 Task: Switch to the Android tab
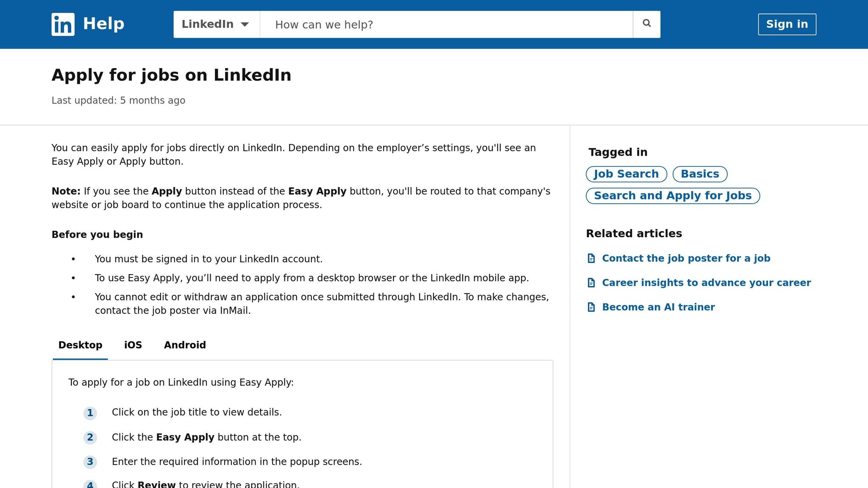pos(185,345)
